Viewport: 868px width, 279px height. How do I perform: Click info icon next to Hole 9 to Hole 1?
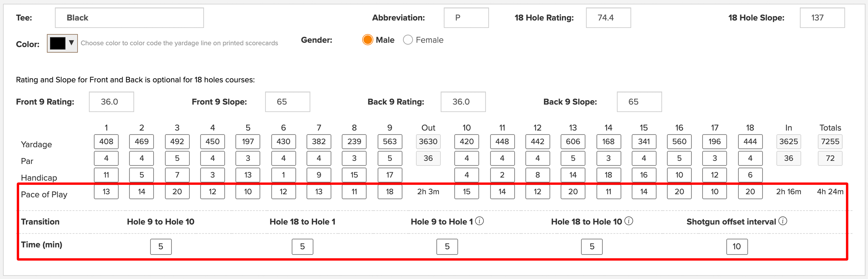479,221
